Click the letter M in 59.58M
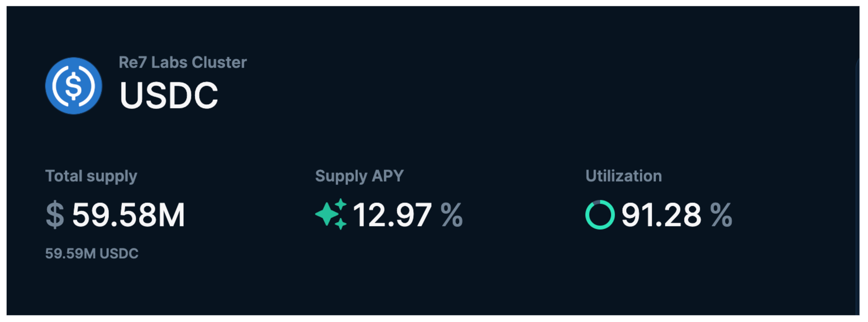 171,215
